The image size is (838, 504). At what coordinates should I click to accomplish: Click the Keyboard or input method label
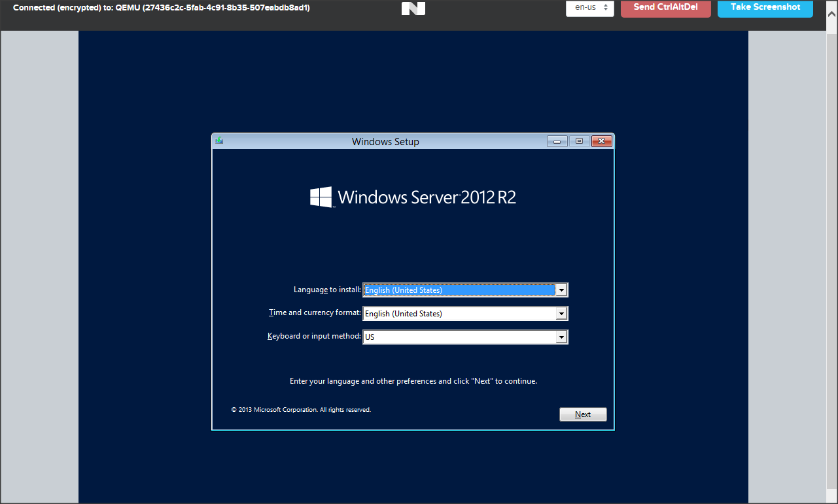coord(314,337)
